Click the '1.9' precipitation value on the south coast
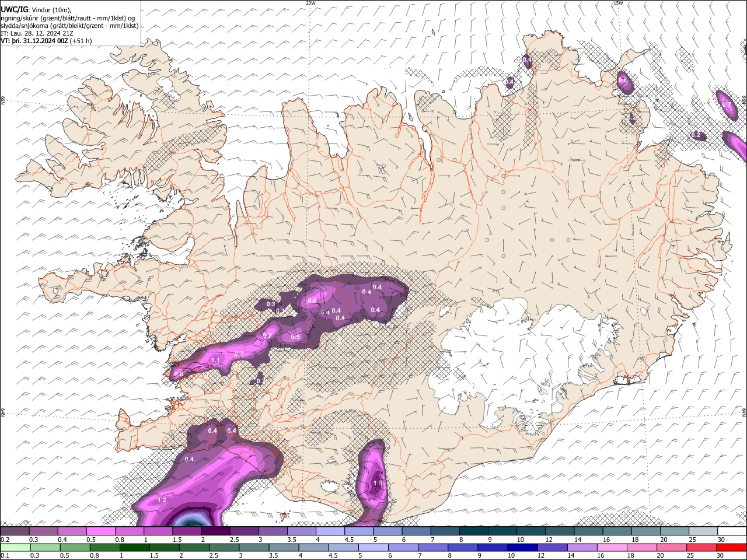This screenshot has height=560, width=747. coord(377,483)
